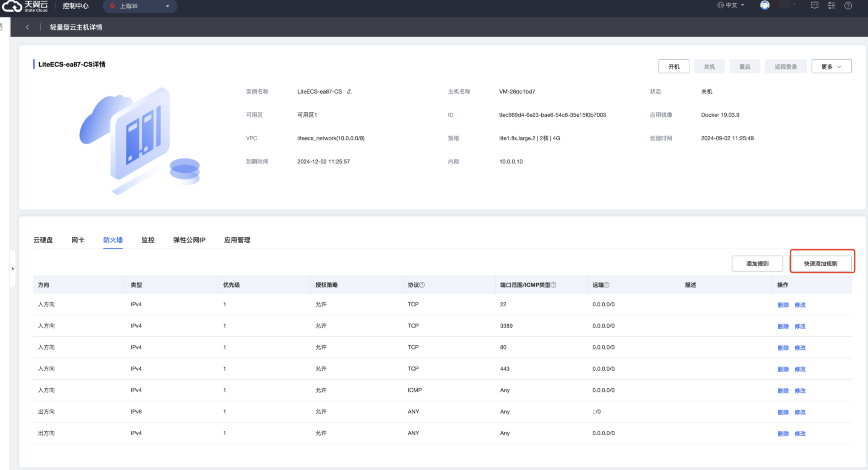Image resolution: width=868 pixels, height=470 pixels.
Task: Click the pencil icon to edit the instance name
Action: 349,91
